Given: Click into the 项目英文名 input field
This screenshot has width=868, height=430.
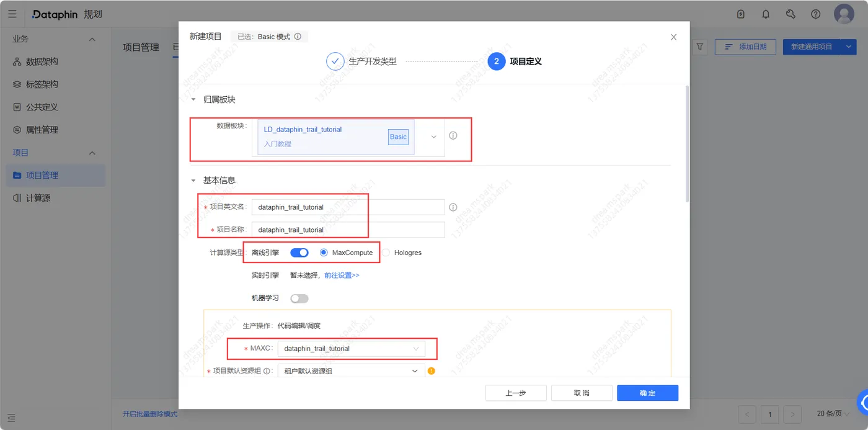Looking at the screenshot, I should (348, 207).
